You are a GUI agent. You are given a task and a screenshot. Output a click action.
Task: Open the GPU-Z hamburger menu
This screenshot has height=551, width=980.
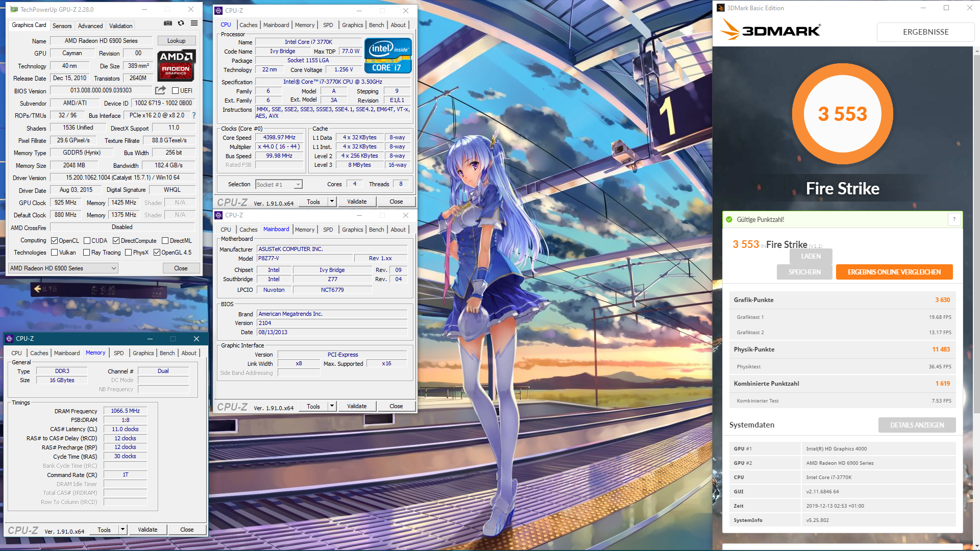pyautogui.click(x=194, y=23)
